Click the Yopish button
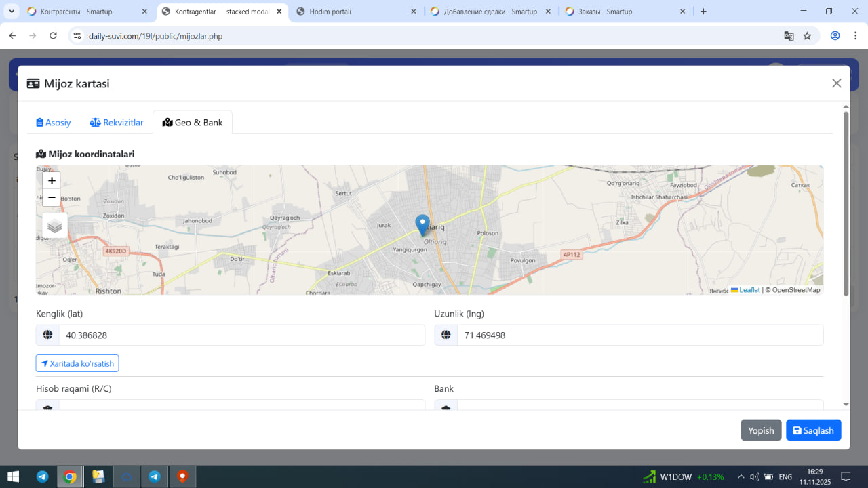The height and width of the screenshot is (488, 868). click(x=761, y=430)
